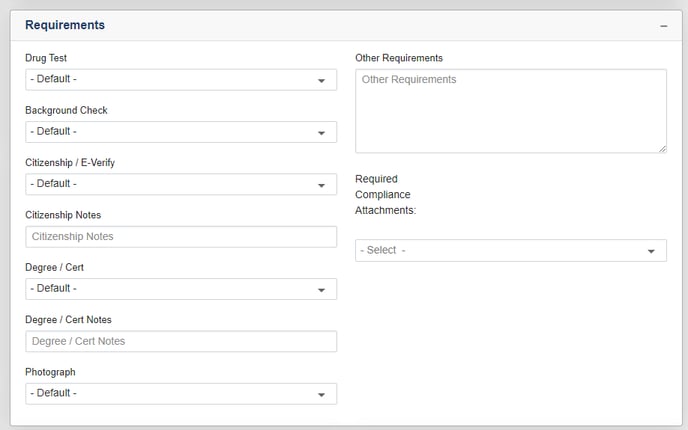Click inside the Other Requirements text area
This screenshot has width=688, height=430.
(x=511, y=111)
